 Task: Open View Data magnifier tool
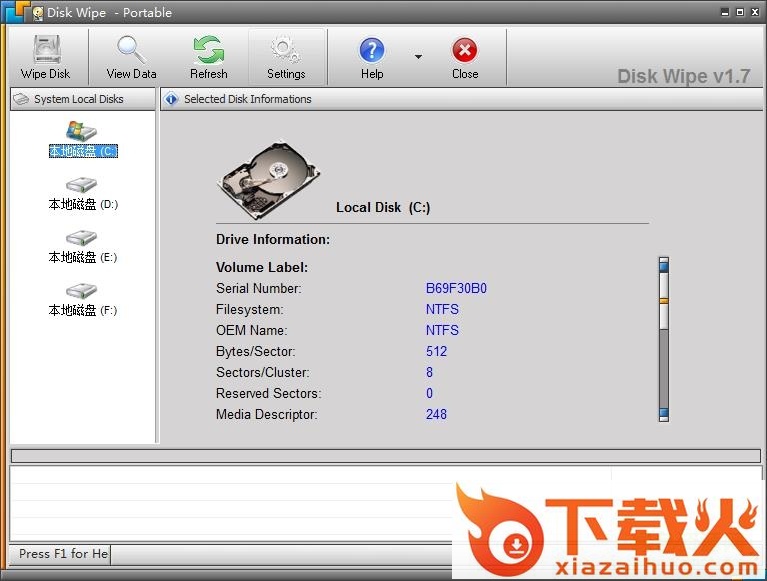[131, 49]
